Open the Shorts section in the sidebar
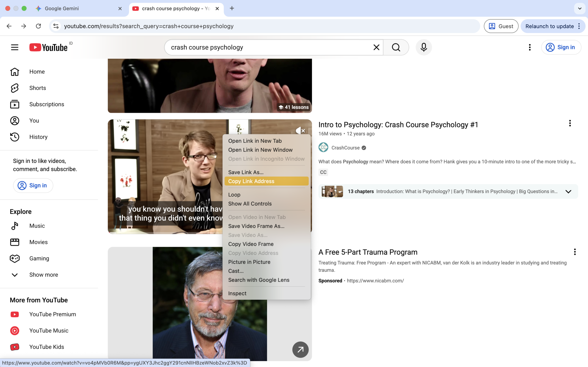Image resolution: width=588 pixels, height=367 pixels. (x=37, y=88)
